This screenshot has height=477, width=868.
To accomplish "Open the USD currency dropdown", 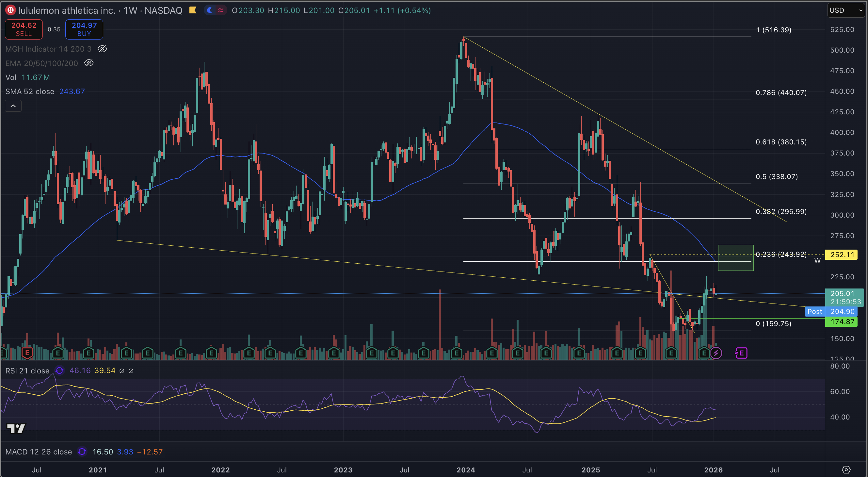I will point(846,10).
